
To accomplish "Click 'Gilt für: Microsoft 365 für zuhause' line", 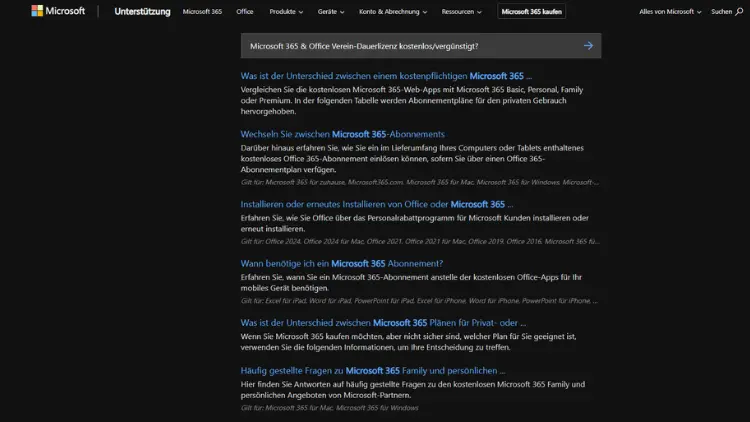I will click(x=419, y=182).
